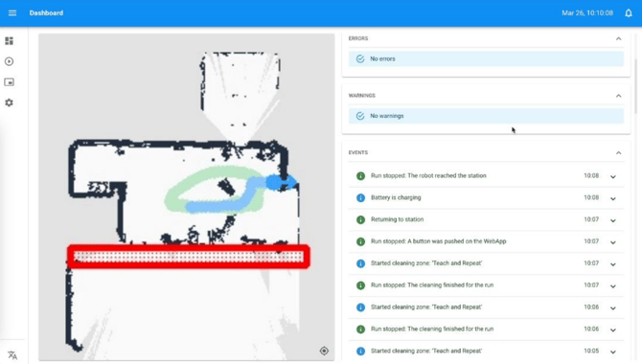Viewport: 642px width, 364px height.
Task: Expand 'robot reached the station' event
Action: (613, 177)
